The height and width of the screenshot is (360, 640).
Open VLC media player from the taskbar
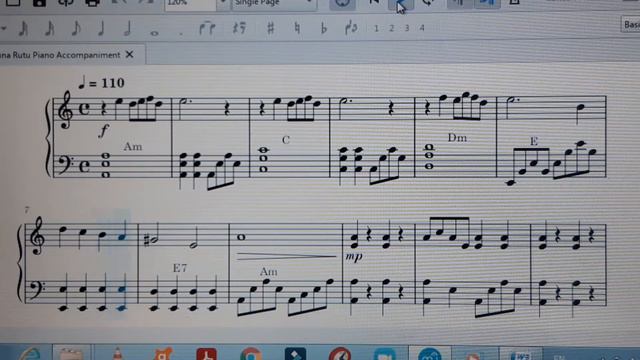[x=118, y=354]
